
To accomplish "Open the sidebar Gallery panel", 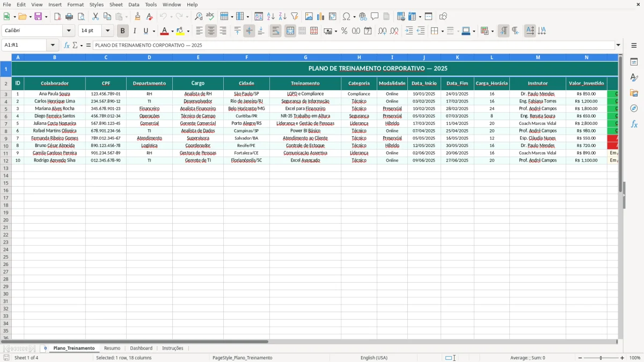I will point(634,93).
